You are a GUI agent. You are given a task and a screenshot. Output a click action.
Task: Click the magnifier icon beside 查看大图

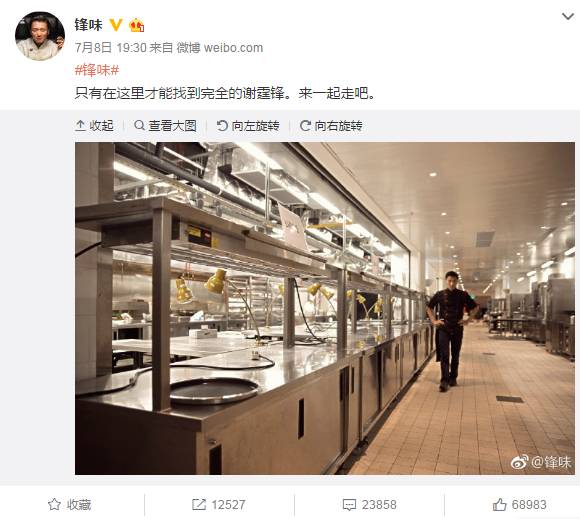pyautogui.click(x=139, y=125)
